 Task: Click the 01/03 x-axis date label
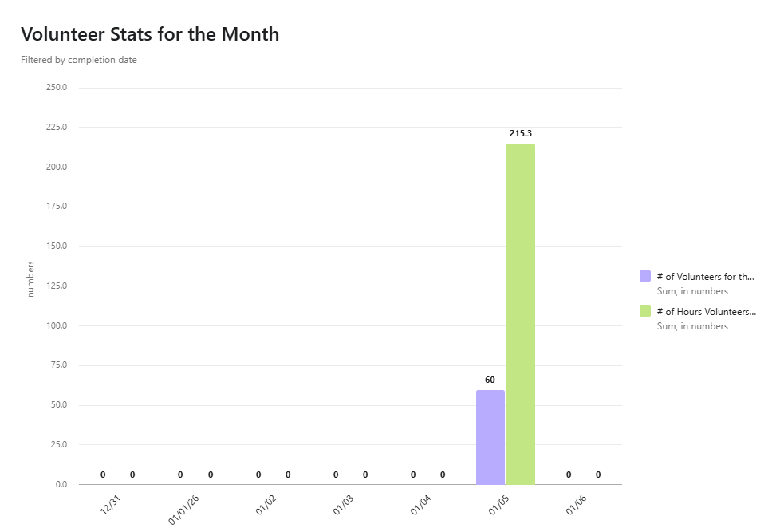click(x=343, y=504)
